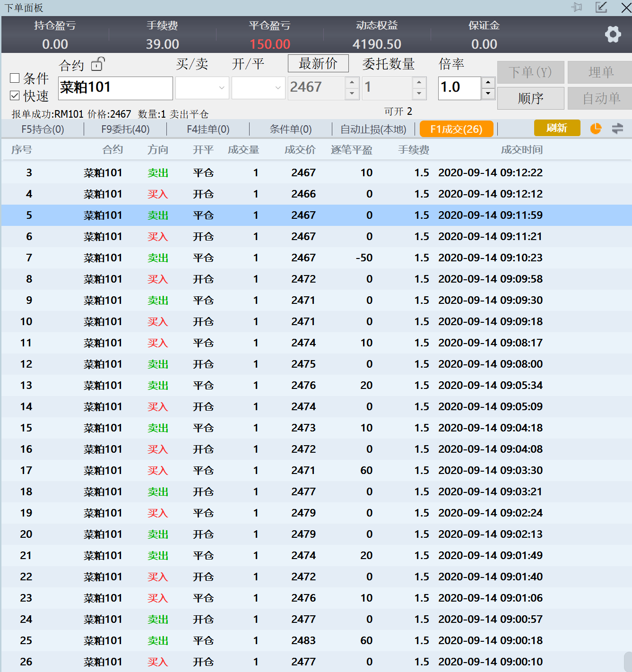Image resolution: width=632 pixels, height=672 pixels.
Task: Toggle the contract lock icon
Action: coord(98,64)
